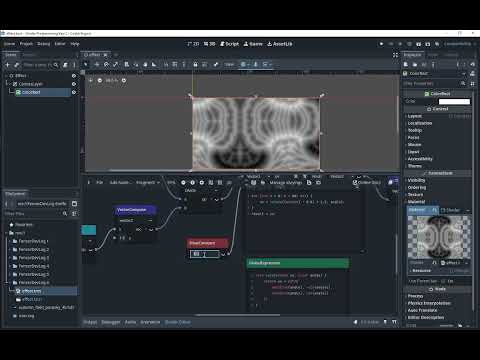Click shader graph horizontal scrollbar
The height and width of the screenshot is (360, 480).
point(238,315)
